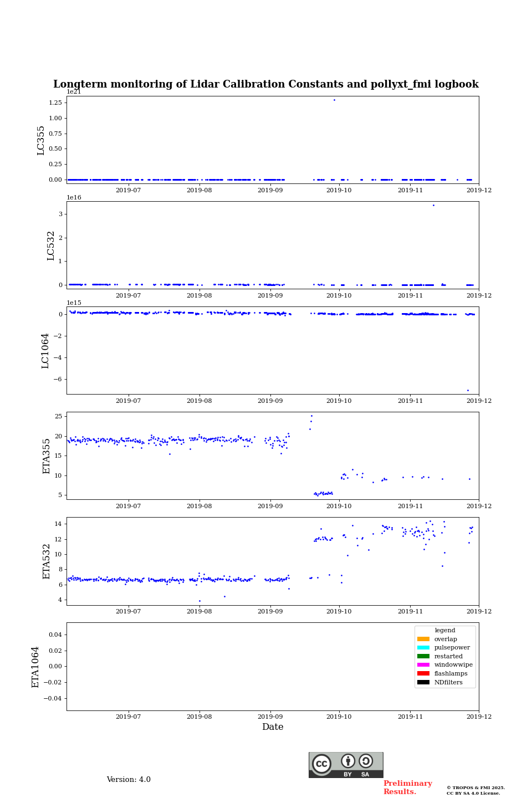The image size is (532, 798).
Task: Click the orange overlap legend swatch
Action: [x=423, y=639]
